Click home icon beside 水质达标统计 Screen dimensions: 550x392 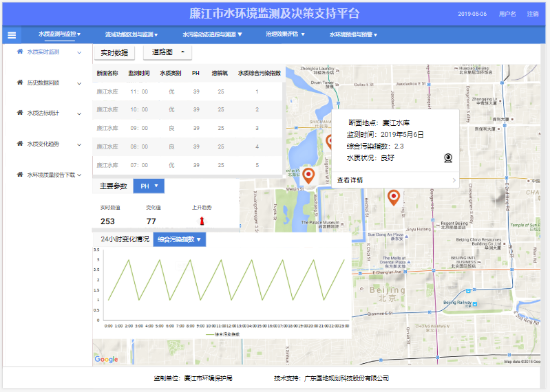20,113
